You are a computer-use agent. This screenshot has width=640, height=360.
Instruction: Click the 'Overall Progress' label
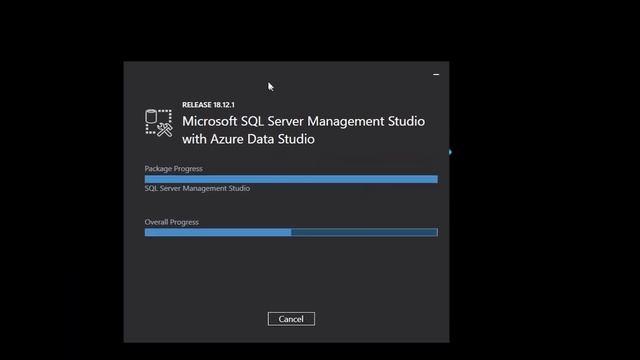171,222
